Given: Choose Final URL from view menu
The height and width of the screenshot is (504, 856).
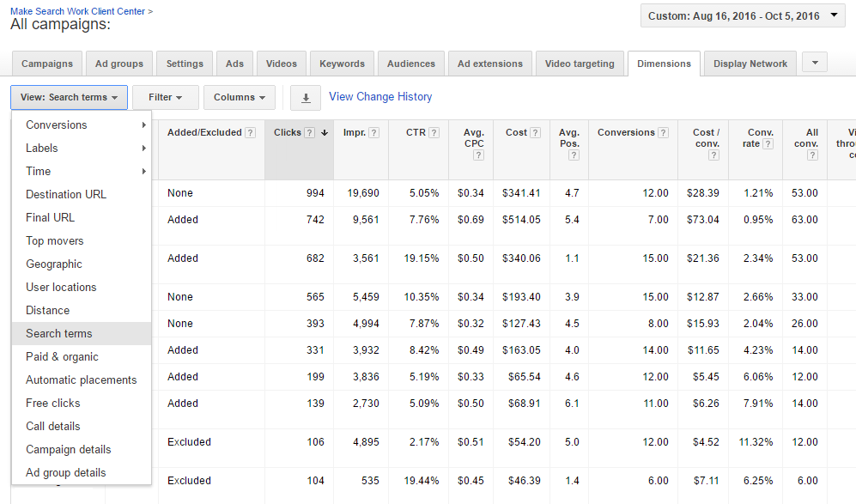Looking at the screenshot, I should tap(82, 217).
